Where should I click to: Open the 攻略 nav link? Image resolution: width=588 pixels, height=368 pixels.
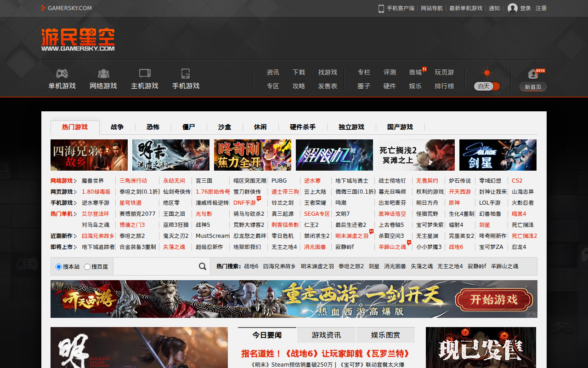click(299, 86)
